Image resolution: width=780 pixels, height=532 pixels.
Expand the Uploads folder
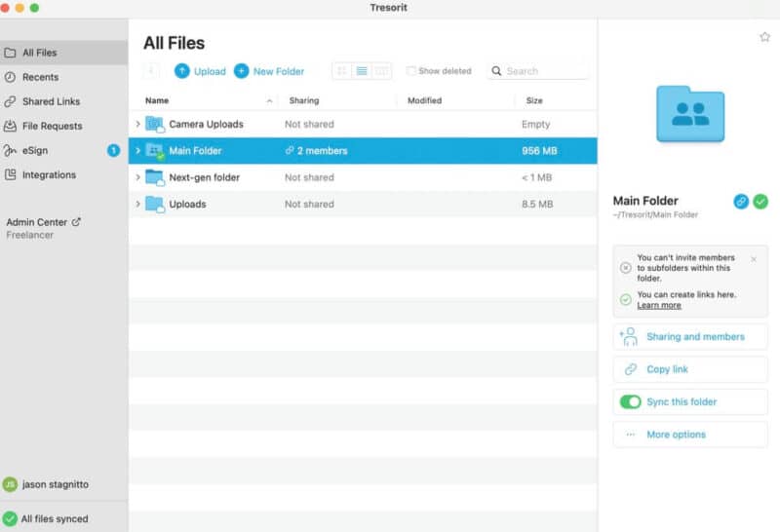(x=137, y=204)
